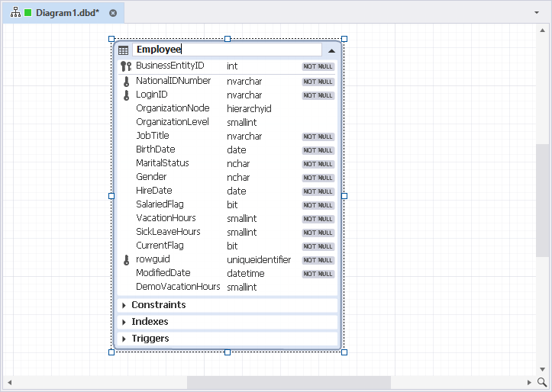Select the SickLeaveHours column name

pyautogui.click(x=168, y=232)
